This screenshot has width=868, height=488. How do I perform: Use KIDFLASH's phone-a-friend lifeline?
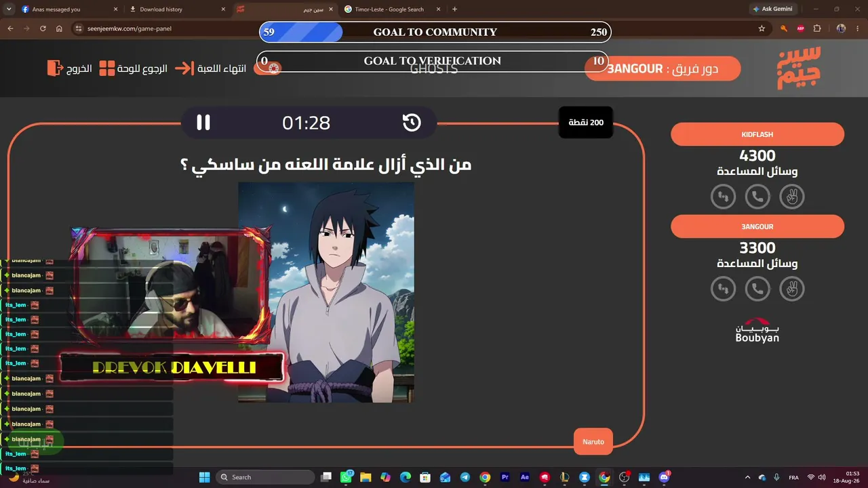(x=757, y=197)
